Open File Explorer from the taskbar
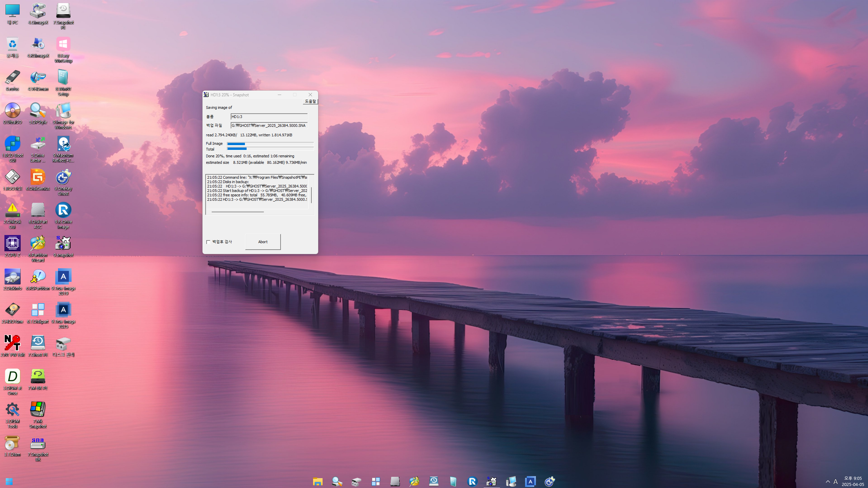868x488 pixels. 317,481
